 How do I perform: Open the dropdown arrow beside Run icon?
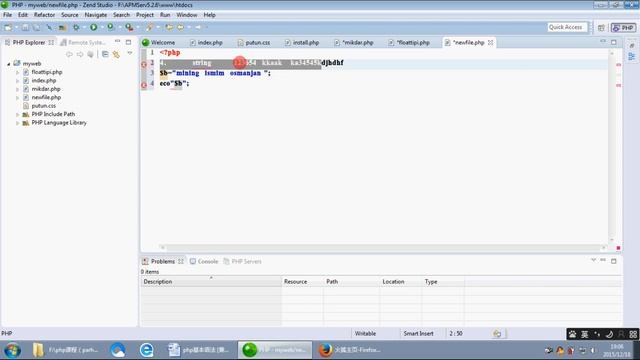pyautogui.click(x=102, y=28)
